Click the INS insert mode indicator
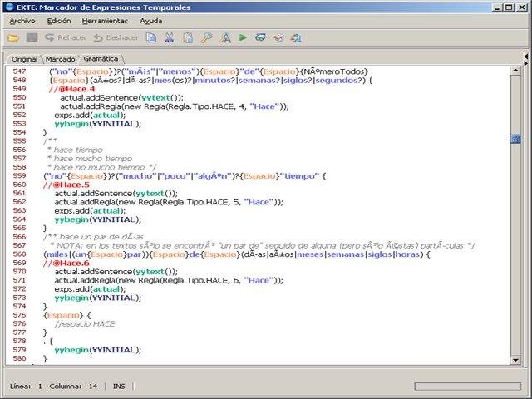Image resolution: width=532 pixels, height=399 pixels. 119,387
